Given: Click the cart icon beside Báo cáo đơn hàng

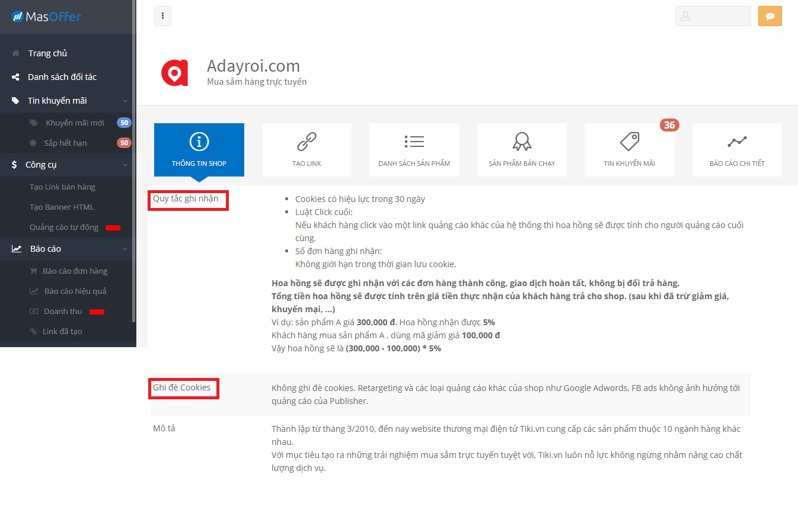Looking at the screenshot, I should 34,271.
